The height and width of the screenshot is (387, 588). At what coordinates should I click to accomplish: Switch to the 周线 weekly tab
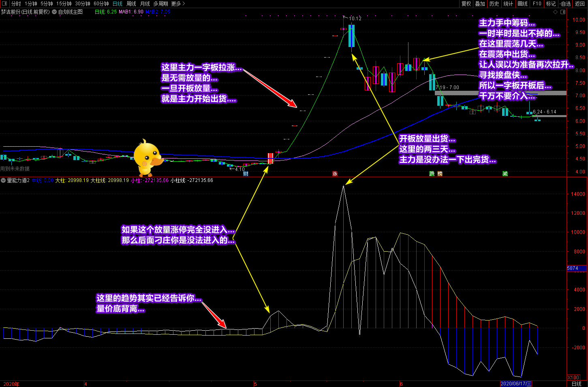[131, 4]
